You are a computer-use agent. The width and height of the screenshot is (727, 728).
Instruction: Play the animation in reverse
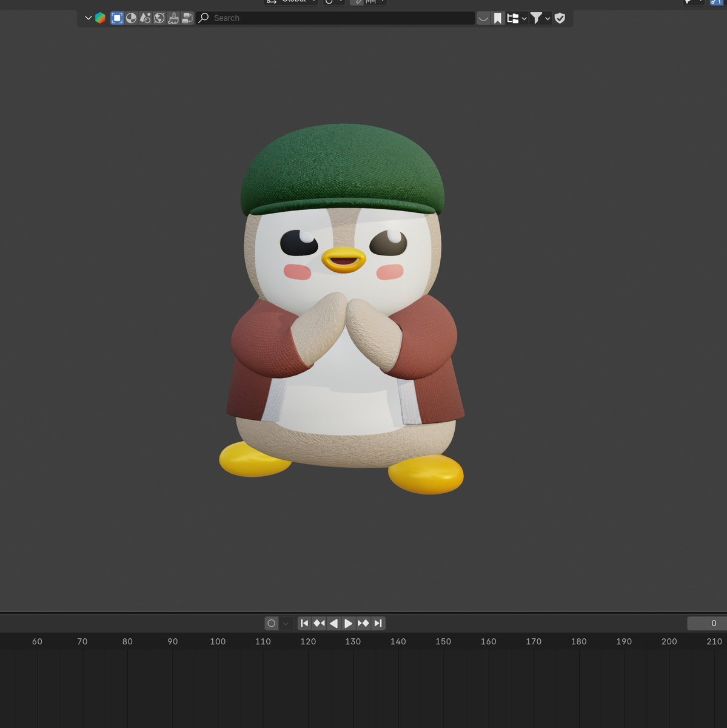(x=333, y=623)
